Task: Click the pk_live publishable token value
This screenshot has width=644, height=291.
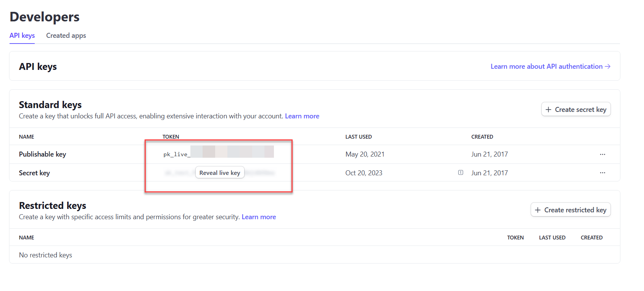Action: [x=218, y=154]
